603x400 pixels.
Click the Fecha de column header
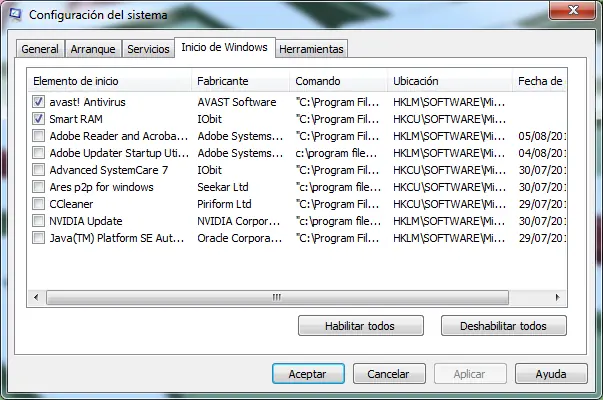[539, 81]
